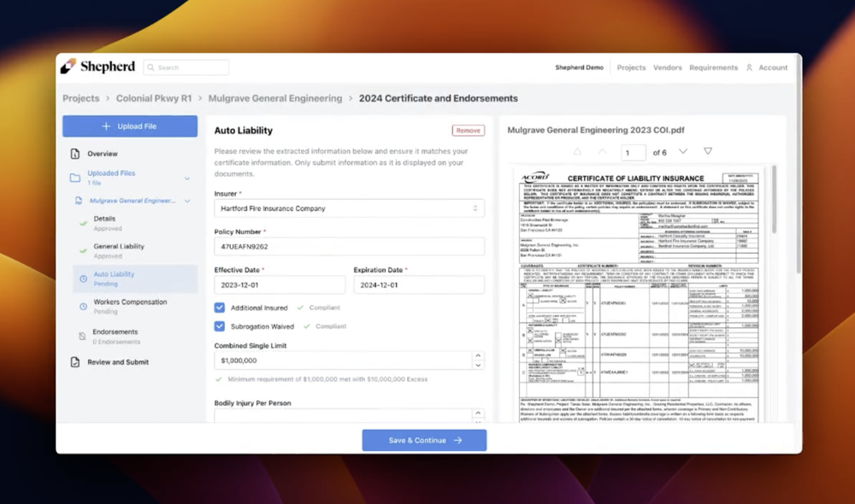Image resolution: width=855 pixels, height=504 pixels.
Task: Click the Endorsements document icon
Action: 82,337
